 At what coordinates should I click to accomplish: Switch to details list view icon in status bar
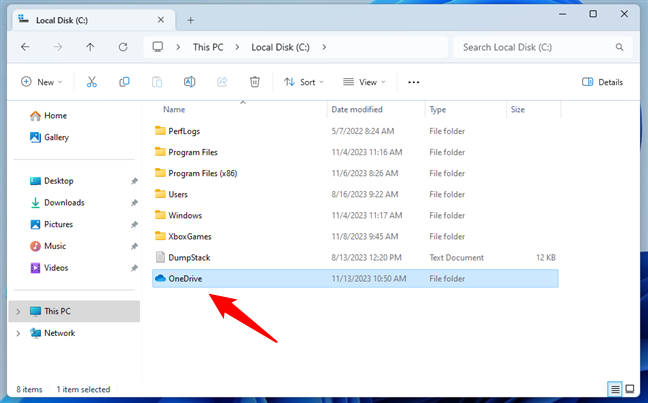click(615, 389)
